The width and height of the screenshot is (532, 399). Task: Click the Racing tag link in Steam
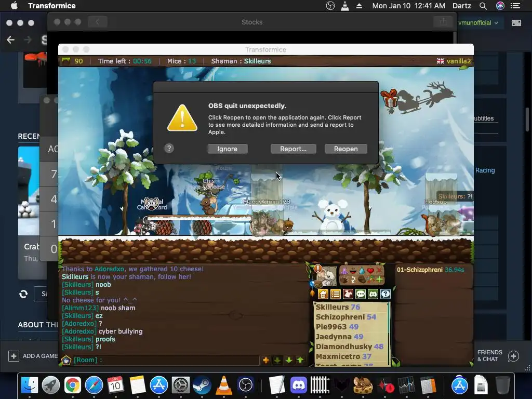point(485,170)
